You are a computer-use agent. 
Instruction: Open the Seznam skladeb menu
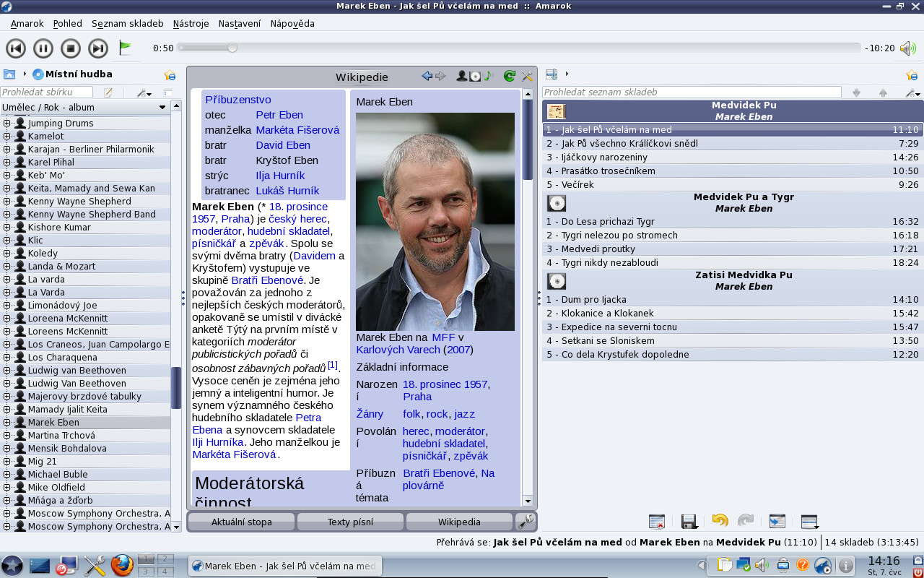tap(128, 23)
